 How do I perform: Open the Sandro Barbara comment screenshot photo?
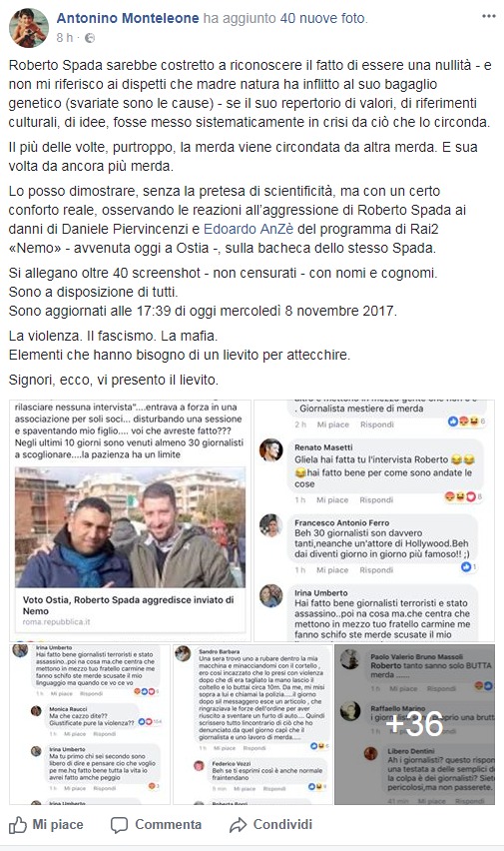252,724
